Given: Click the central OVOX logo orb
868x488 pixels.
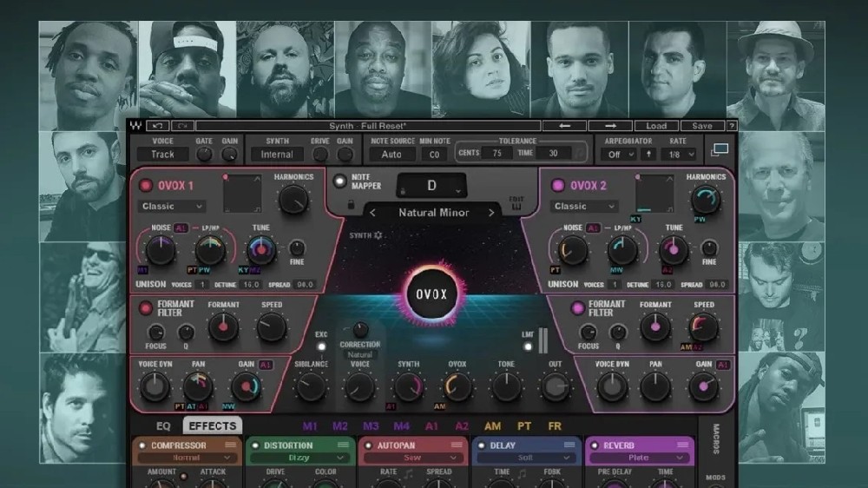Looking at the screenshot, I should click(431, 294).
